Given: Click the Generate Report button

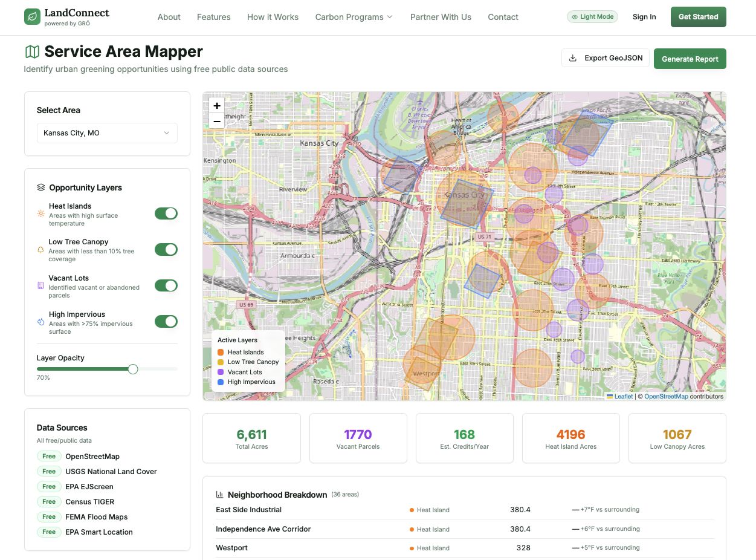Looking at the screenshot, I should (x=690, y=59).
